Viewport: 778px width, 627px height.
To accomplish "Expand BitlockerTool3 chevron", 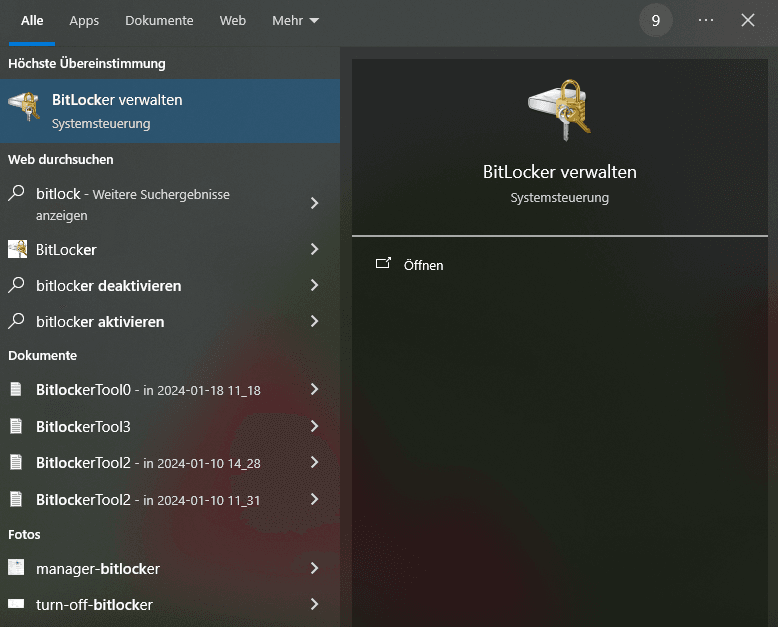I will point(315,426).
